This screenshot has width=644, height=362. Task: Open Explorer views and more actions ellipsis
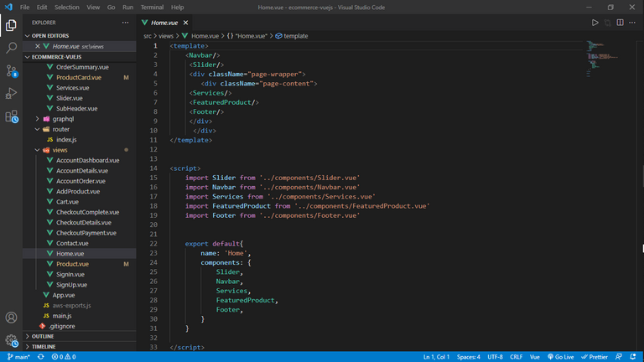click(x=125, y=23)
